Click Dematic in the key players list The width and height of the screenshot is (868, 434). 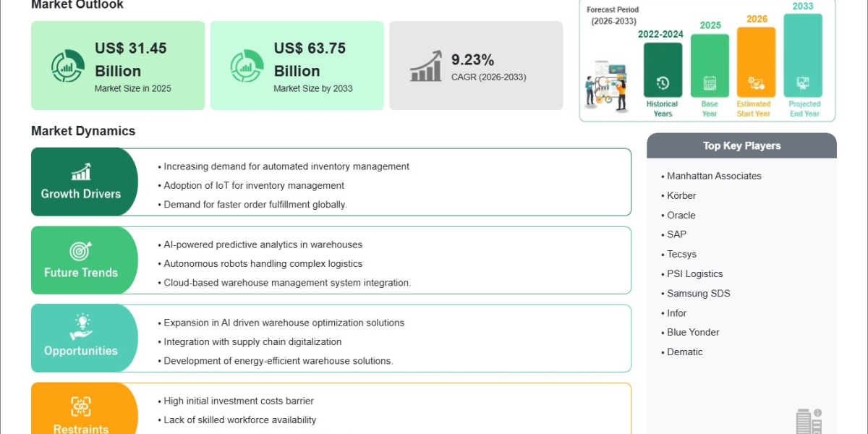(685, 352)
